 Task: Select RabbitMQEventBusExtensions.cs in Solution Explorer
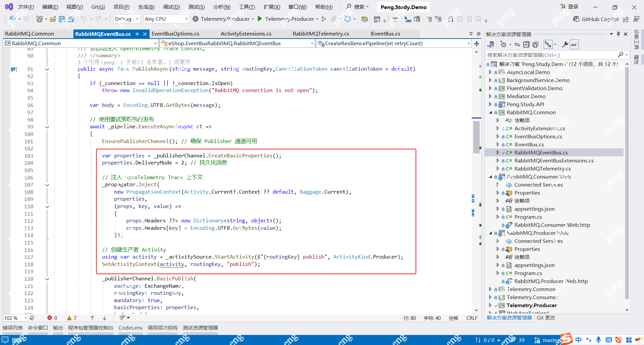point(554,161)
